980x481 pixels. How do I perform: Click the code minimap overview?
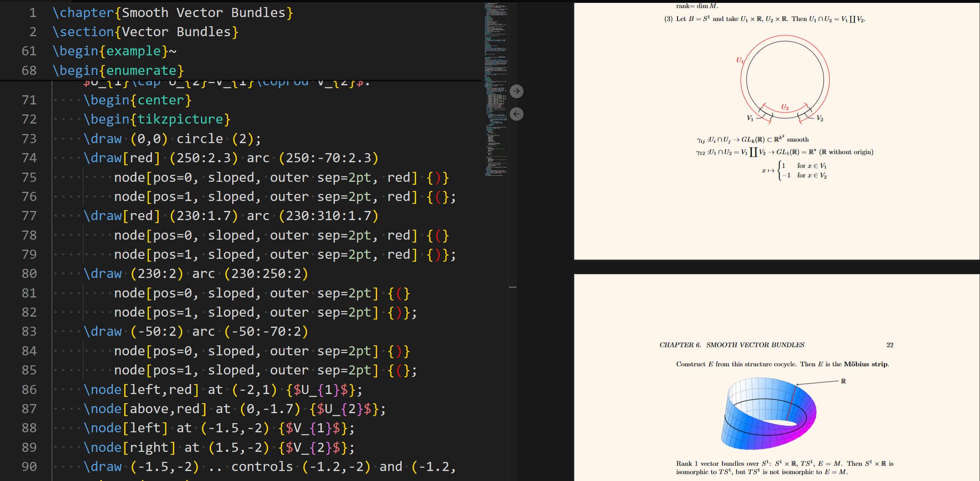click(x=496, y=89)
